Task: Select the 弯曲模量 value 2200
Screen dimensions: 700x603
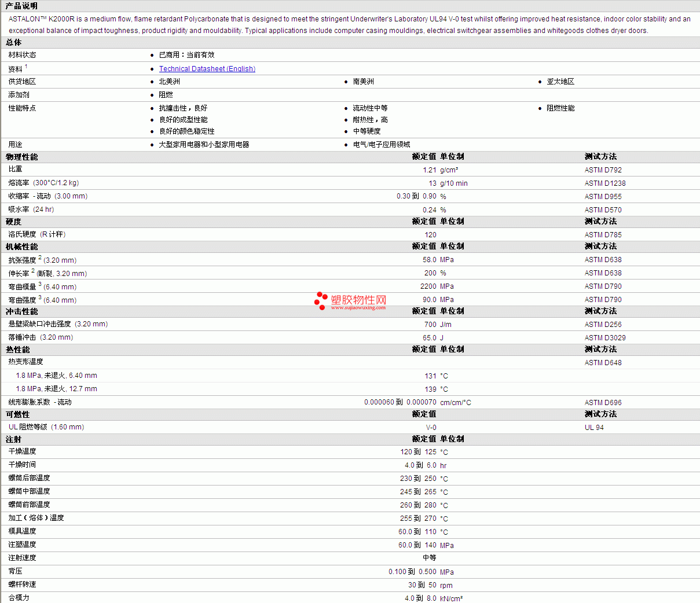Action: pos(428,286)
